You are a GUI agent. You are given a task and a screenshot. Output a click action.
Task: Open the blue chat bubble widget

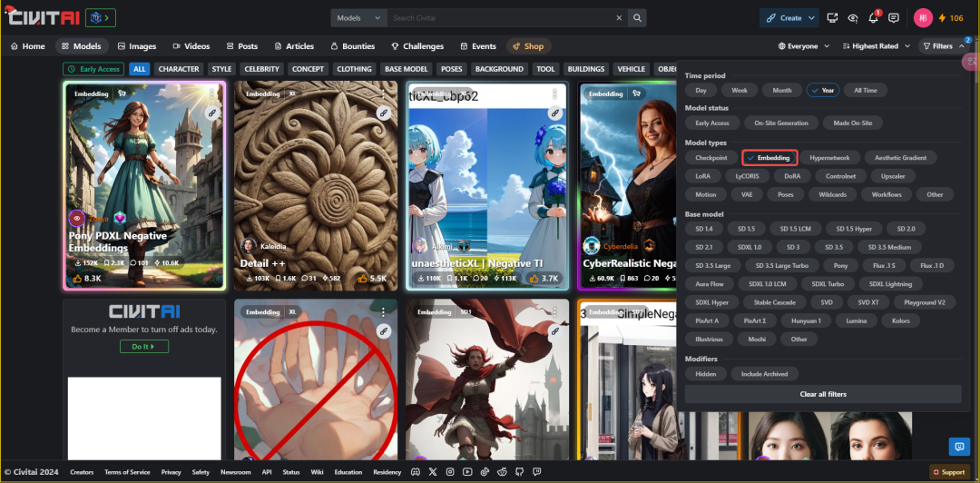click(958, 446)
